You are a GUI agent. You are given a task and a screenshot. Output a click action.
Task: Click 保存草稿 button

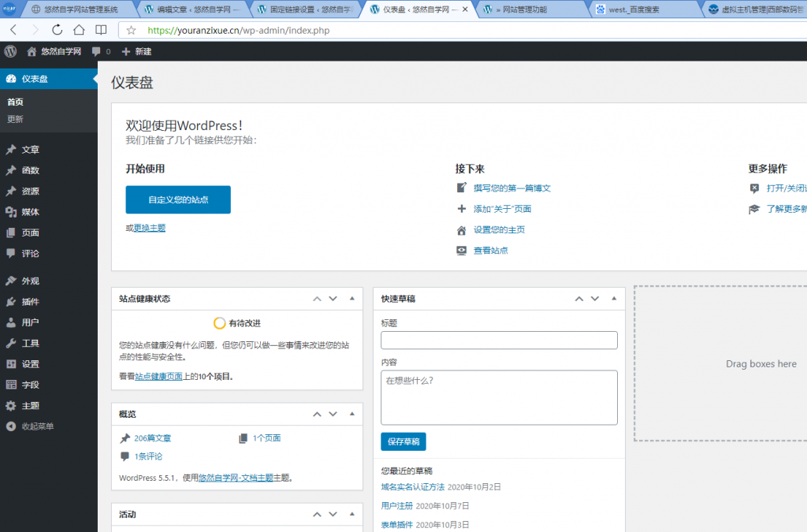pyautogui.click(x=403, y=441)
